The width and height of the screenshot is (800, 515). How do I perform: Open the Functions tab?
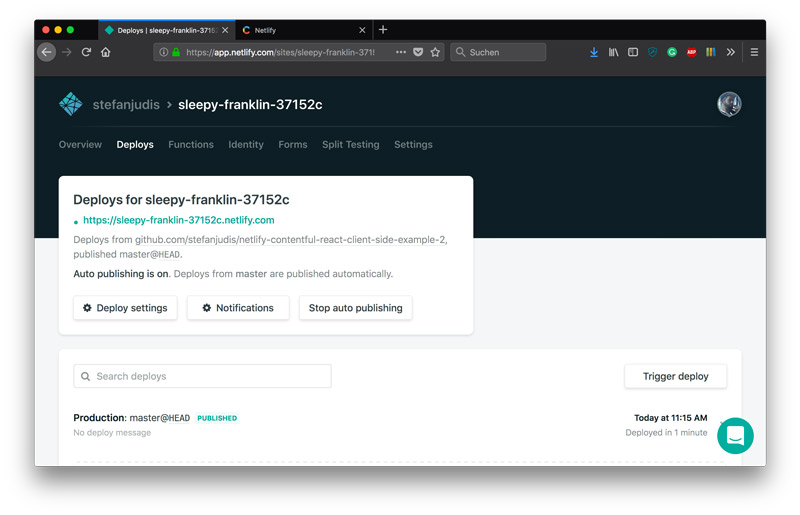(191, 144)
